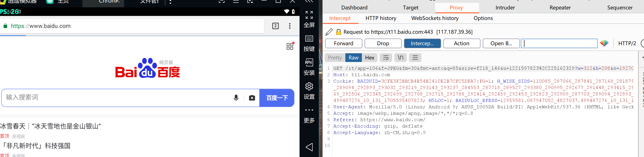This screenshot has height=157, width=644.
Task: Toggle the Intercept is on button
Action: click(x=422, y=43)
